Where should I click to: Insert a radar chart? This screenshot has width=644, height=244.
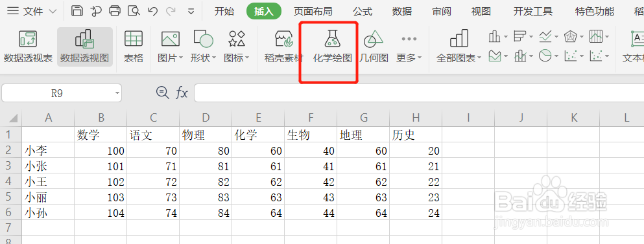click(570, 37)
